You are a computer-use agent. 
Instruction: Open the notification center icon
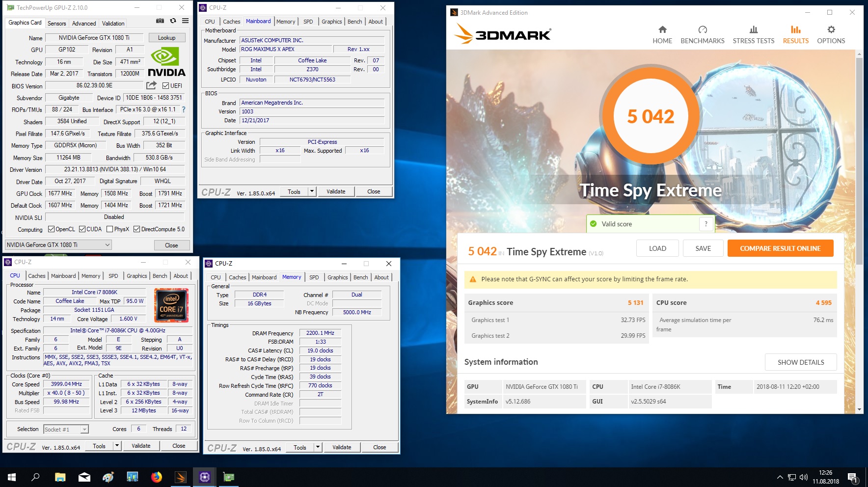[x=852, y=477]
